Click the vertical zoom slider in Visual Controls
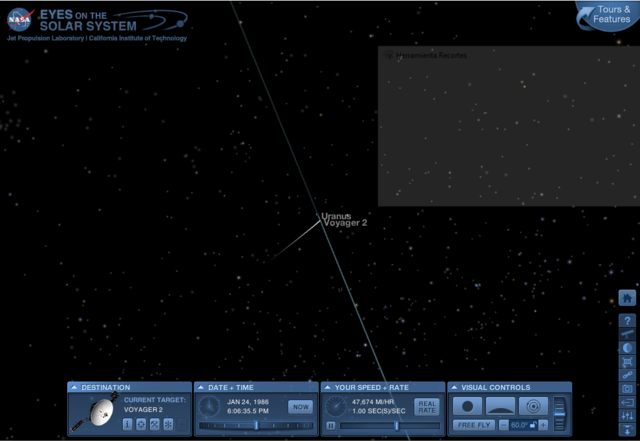The width and height of the screenshot is (640, 441). click(x=560, y=414)
